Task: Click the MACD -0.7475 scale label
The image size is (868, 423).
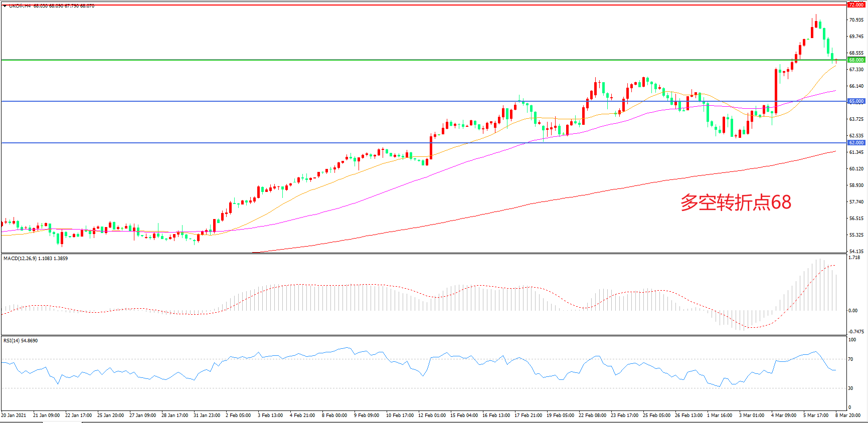Action: 856,332
